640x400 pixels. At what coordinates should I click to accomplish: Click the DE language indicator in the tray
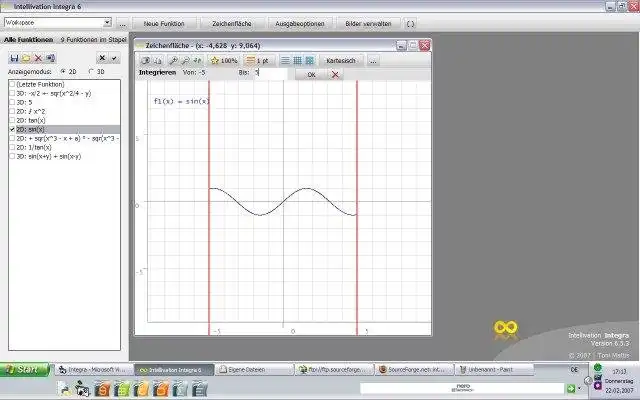point(574,370)
